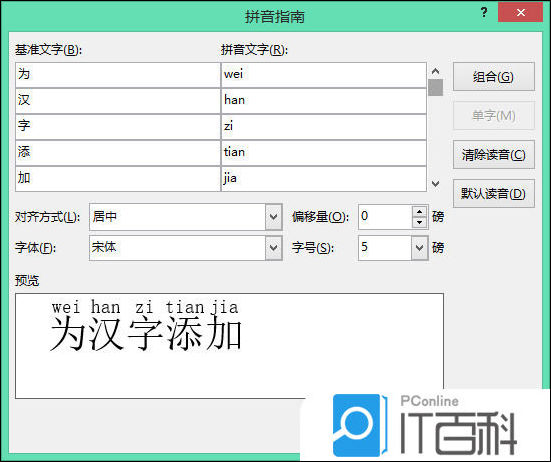Viewport: 551px width, 462px height.
Task: Expand the 对齐方式 dropdown showing 居中
Action: [x=274, y=217]
